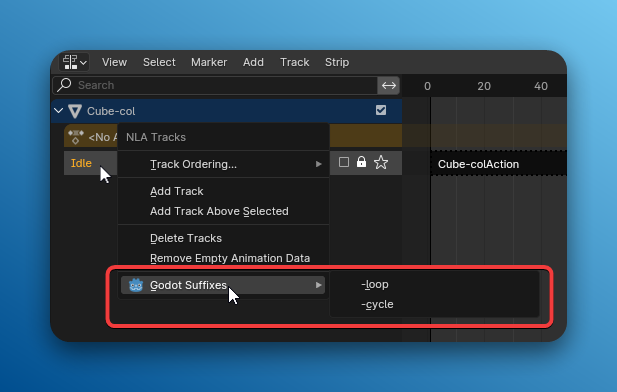Image resolution: width=617 pixels, height=392 pixels.
Task: Select the Cube-colAction strip
Action: 499,163
